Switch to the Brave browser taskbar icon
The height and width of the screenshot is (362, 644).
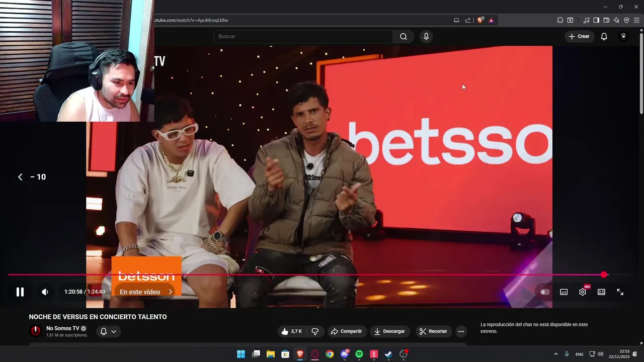[x=300, y=354]
